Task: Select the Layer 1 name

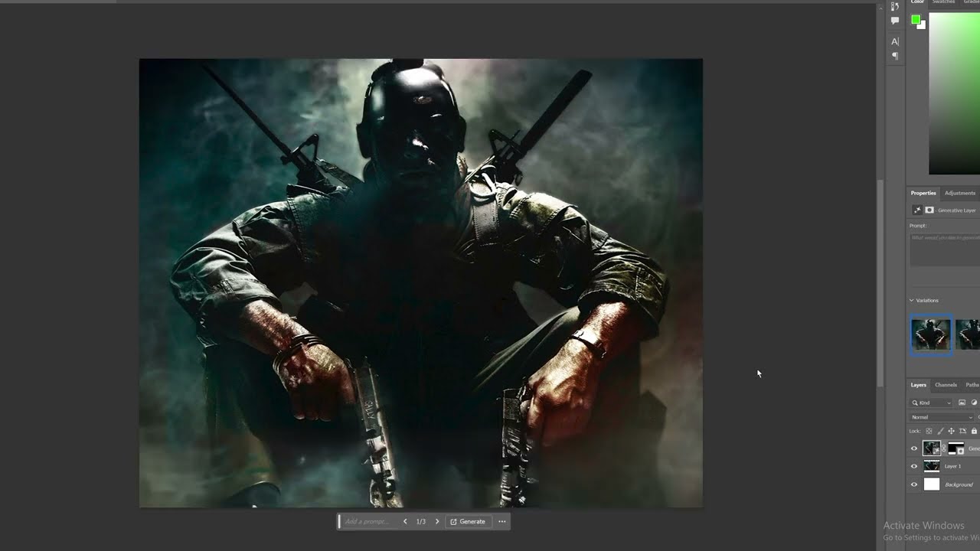Action: pos(952,466)
